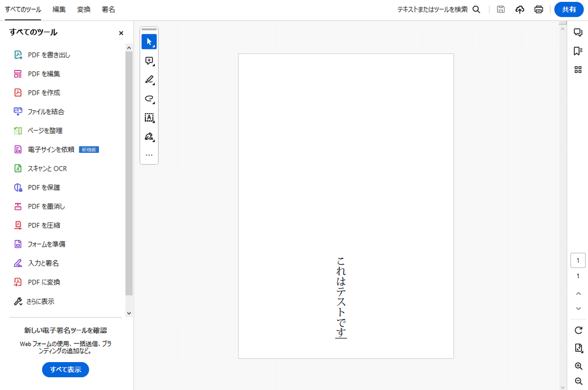Select the highlighter tool in the toolbar
This screenshot has width=588, height=390.
149,79
